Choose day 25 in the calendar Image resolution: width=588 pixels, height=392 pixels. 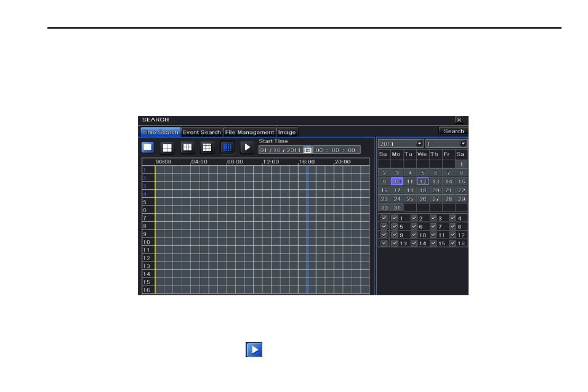(x=410, y=199)
